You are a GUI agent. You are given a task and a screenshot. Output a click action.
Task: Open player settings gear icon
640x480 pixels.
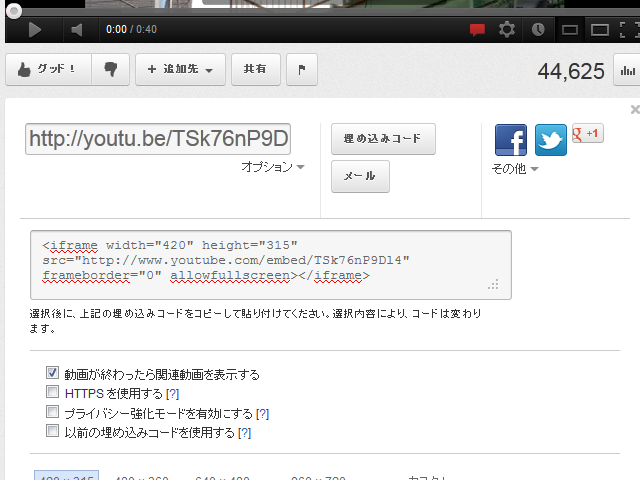pos(507,30)
